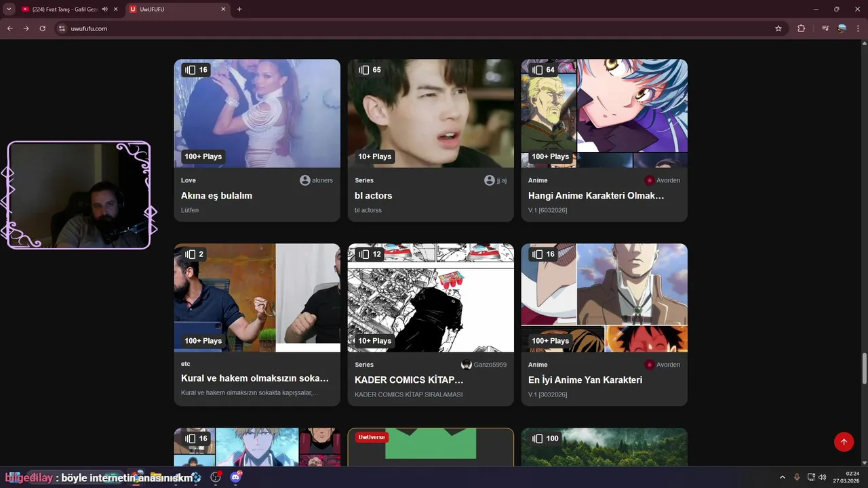The height and width of the screenshot is (488, 868).
Task: Click the Akına eş bulalım title
Action: pyautogui.click(x=216, y=196)
